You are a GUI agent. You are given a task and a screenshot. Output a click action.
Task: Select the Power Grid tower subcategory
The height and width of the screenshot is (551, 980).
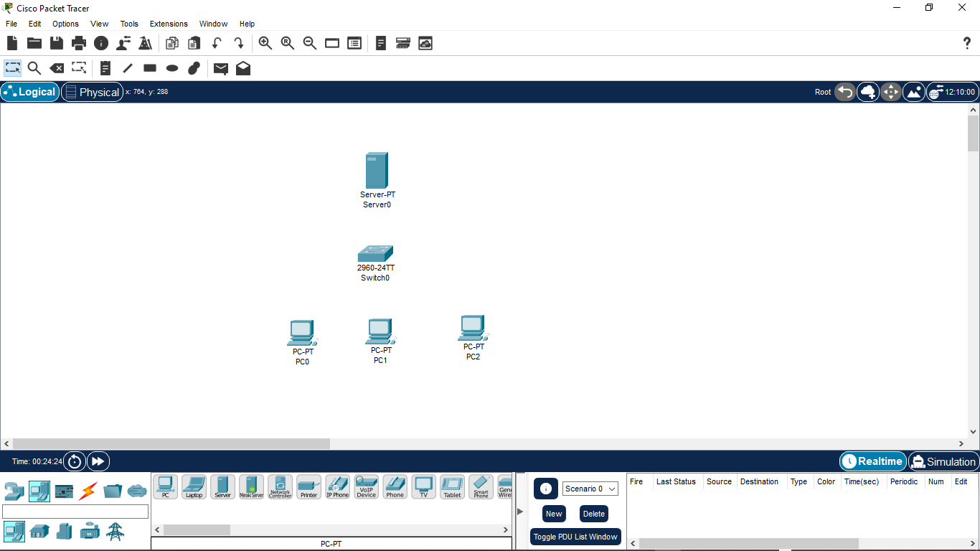coord(114,532)
